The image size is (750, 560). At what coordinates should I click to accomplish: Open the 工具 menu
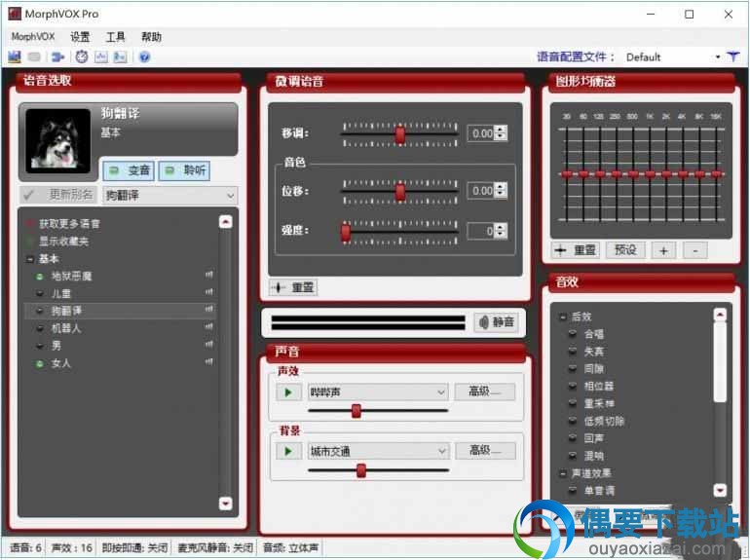115,36
